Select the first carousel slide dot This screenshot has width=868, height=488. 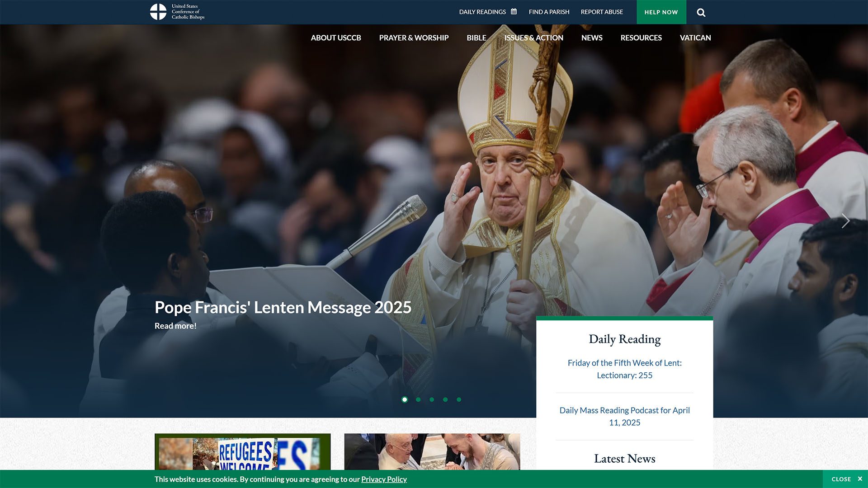click(405, 399)
